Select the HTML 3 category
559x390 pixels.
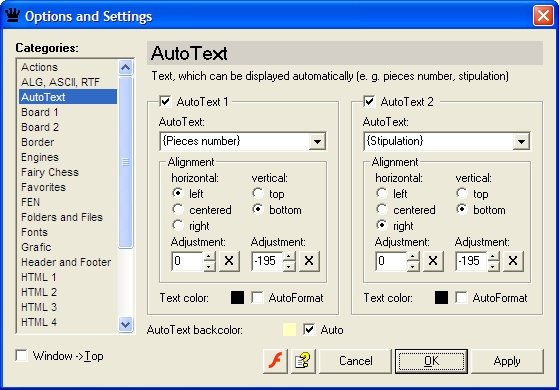68,307
